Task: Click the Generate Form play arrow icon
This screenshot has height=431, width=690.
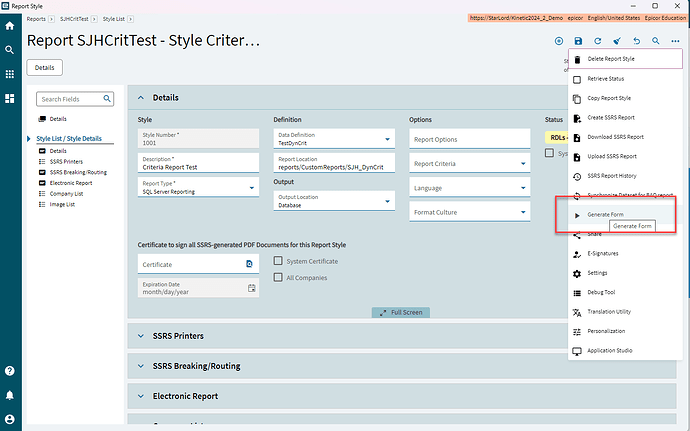Action: [577, 215]
